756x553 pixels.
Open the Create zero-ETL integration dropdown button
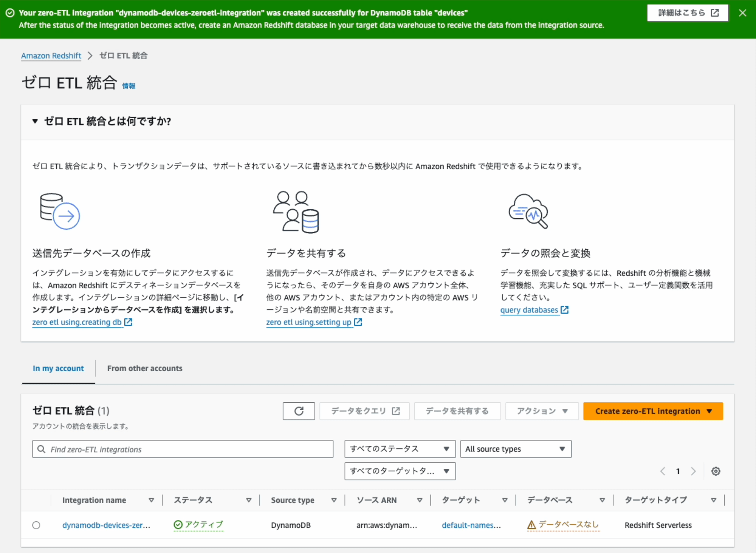pyautogui.click(x=653, y=411)
